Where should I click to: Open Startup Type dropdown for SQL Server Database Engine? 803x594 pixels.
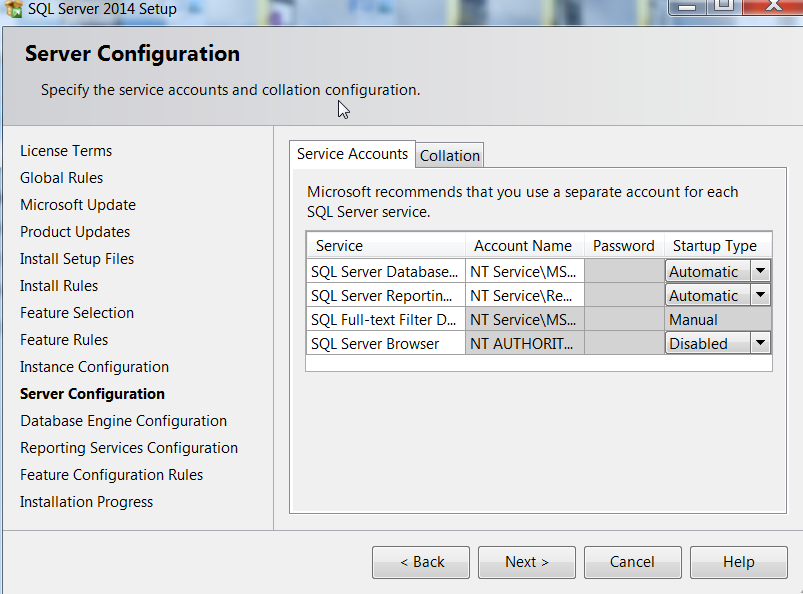tap(760, 271)
